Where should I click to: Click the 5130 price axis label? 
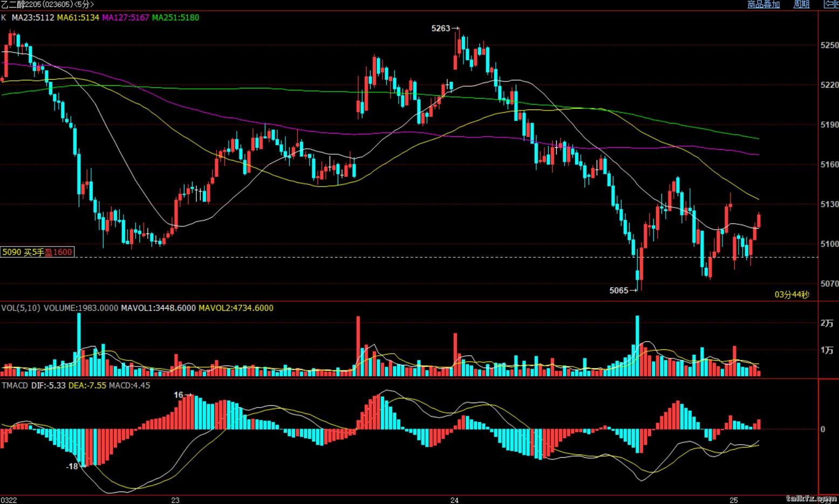tap(829, 204)
